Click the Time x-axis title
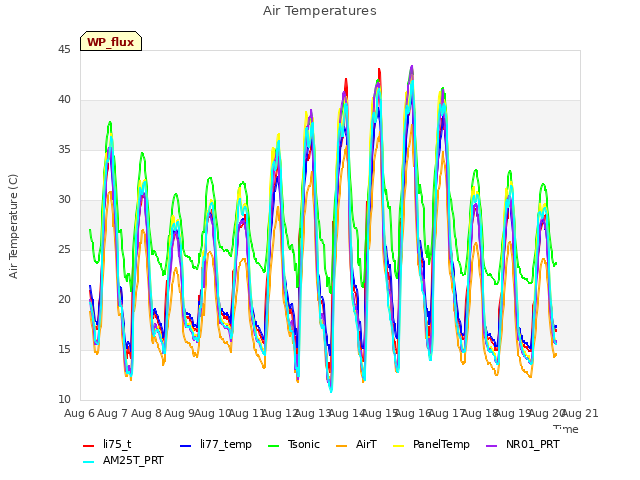640x480 pixels. click(566, 429)
